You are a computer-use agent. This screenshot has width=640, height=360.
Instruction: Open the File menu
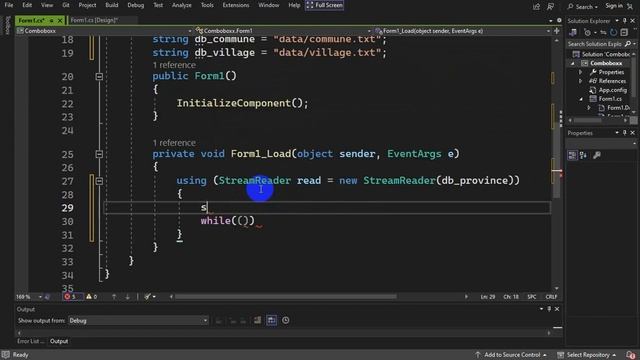click(9, 5)
